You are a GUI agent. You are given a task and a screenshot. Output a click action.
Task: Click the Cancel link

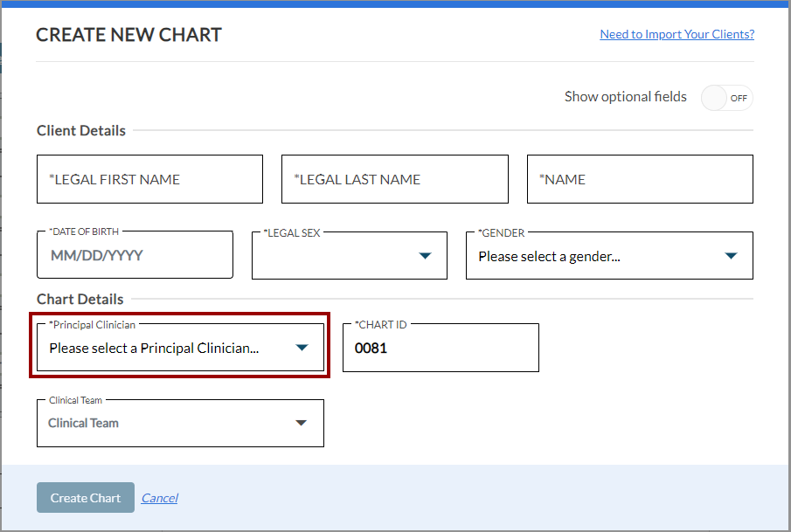pos(159,498)
